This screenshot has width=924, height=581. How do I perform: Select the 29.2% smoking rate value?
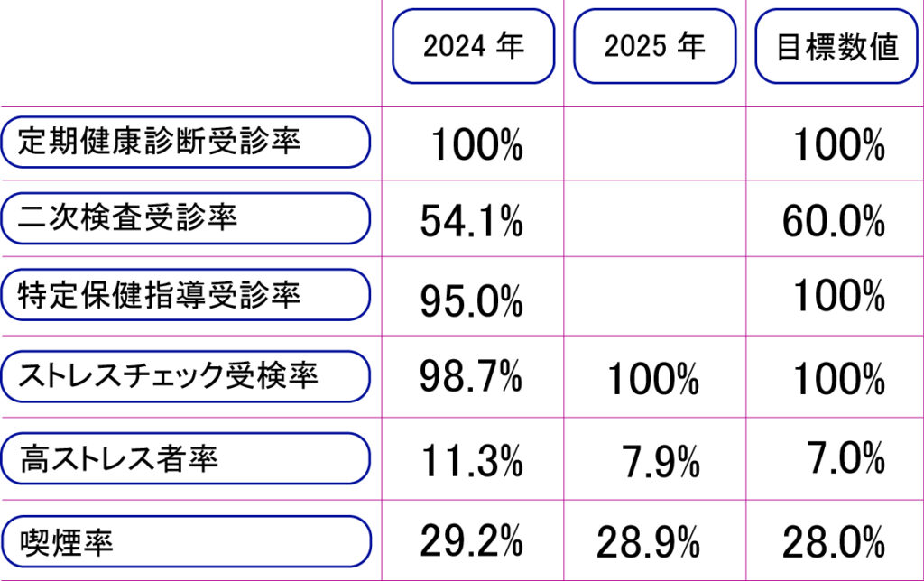(471, 542)
